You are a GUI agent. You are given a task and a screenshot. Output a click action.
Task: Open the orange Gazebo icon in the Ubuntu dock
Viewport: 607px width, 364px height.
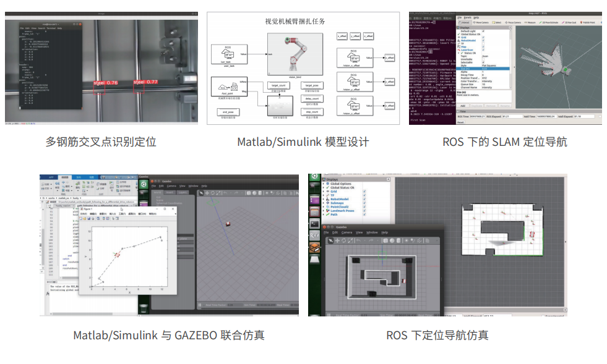(x=315, y=247)
